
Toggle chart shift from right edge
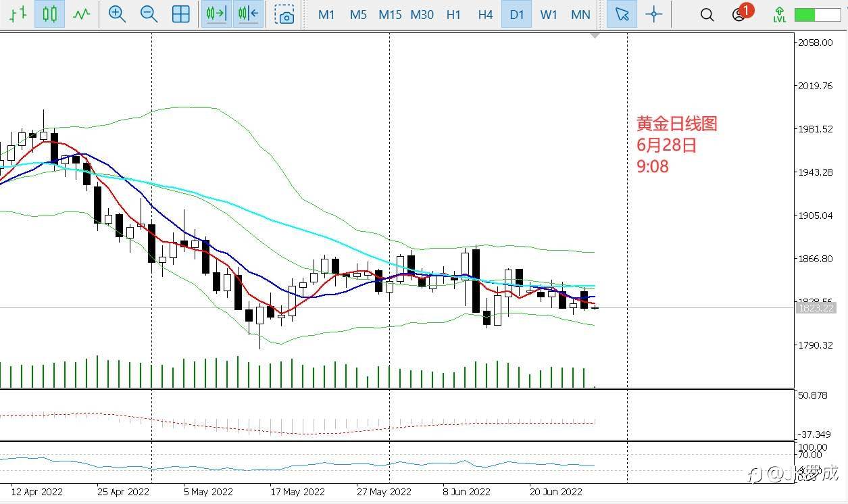pos(248,14)
